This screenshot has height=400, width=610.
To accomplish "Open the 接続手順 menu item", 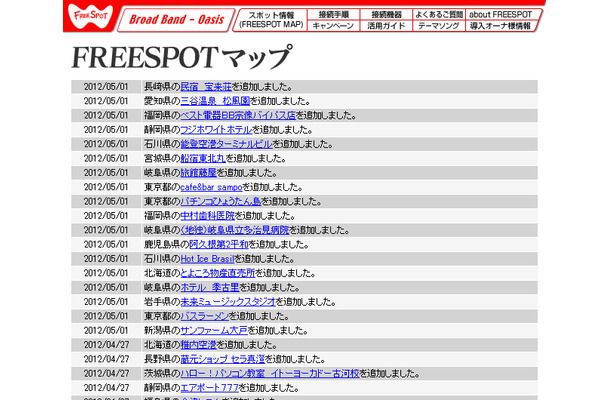I will click(333, 14).
